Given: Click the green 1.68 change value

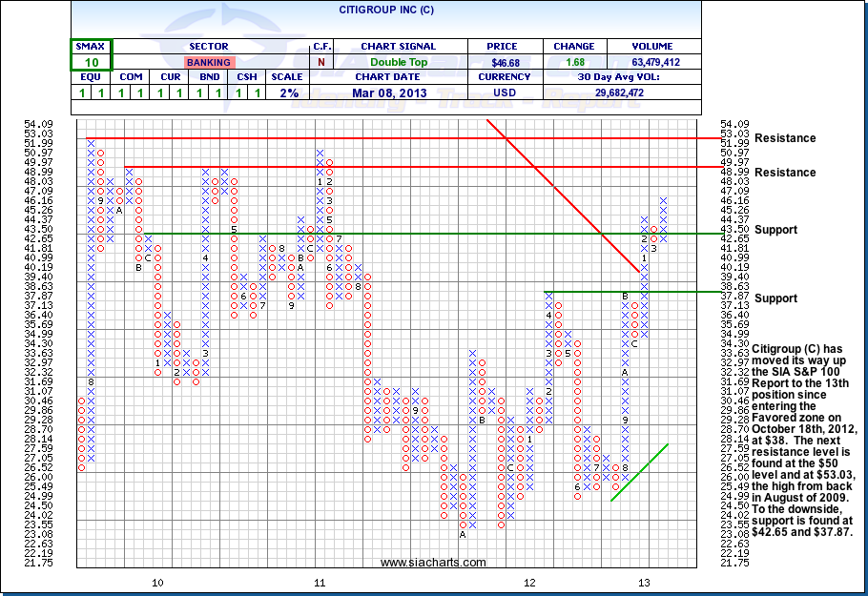Looking at the screenshot, I should point(573,62).
